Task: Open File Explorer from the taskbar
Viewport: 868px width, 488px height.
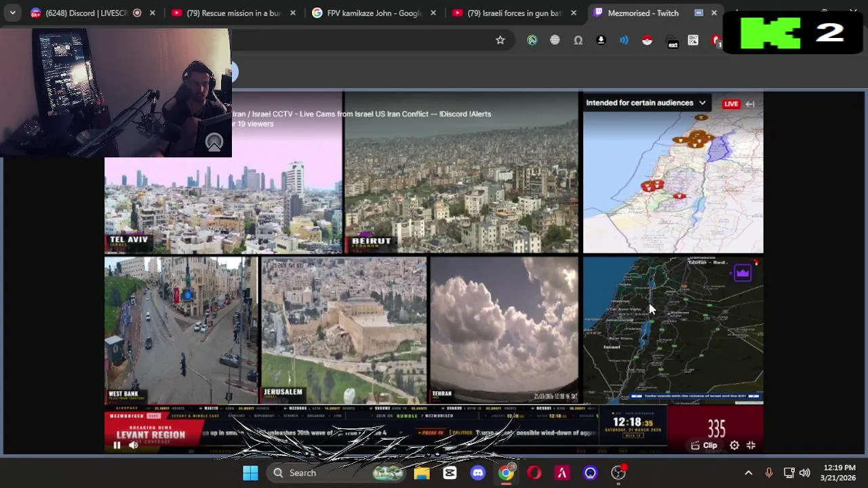Action: (x=422, y=472)
